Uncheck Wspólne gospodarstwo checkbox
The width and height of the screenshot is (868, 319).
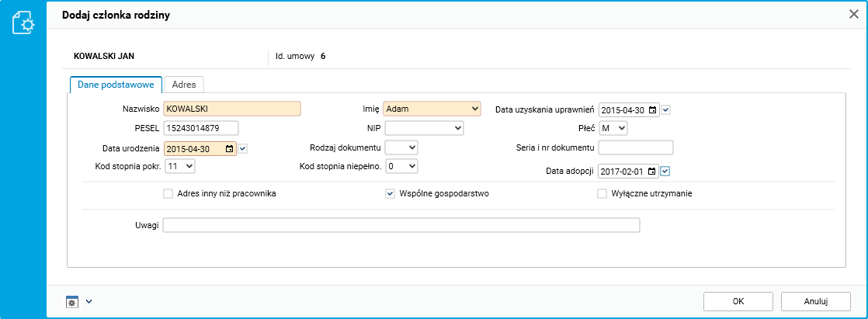[x=391, y=194]
